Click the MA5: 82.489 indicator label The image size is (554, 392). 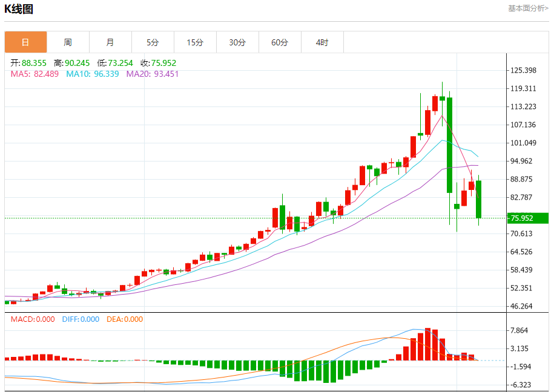click(x=35, y=74)
